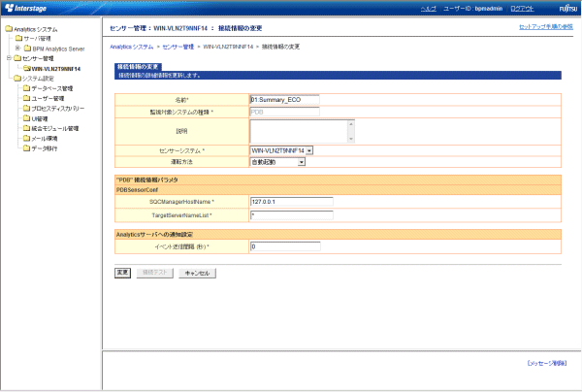This screenshot has width=582, height=392.
Task: Select センサー管理 tree label
Action: (x=38, y=58)
